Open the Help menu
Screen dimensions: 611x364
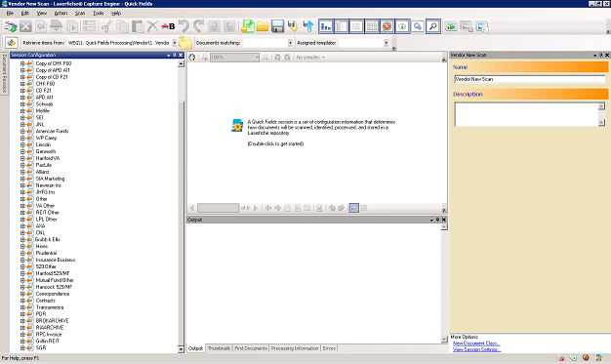[116, 13]
